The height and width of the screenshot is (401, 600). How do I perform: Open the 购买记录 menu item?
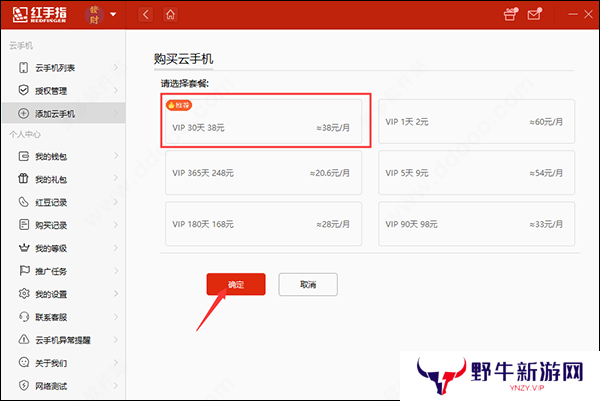[64, 225]
